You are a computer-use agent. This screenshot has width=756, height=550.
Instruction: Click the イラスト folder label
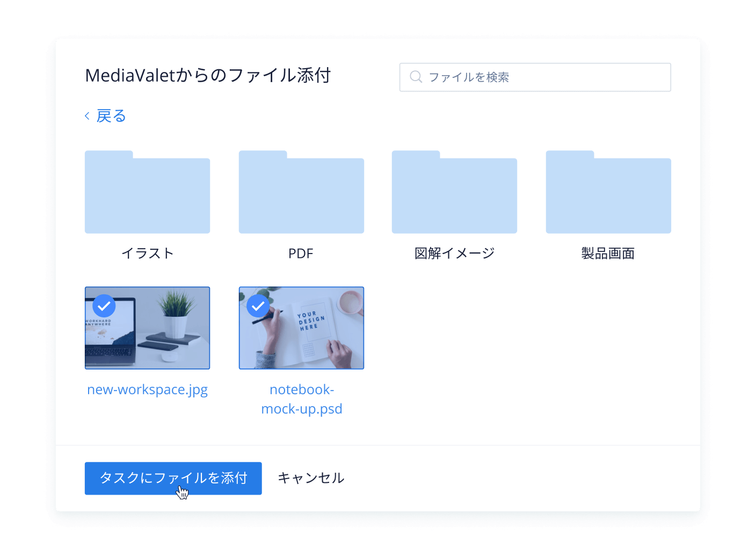coord(148,253)
